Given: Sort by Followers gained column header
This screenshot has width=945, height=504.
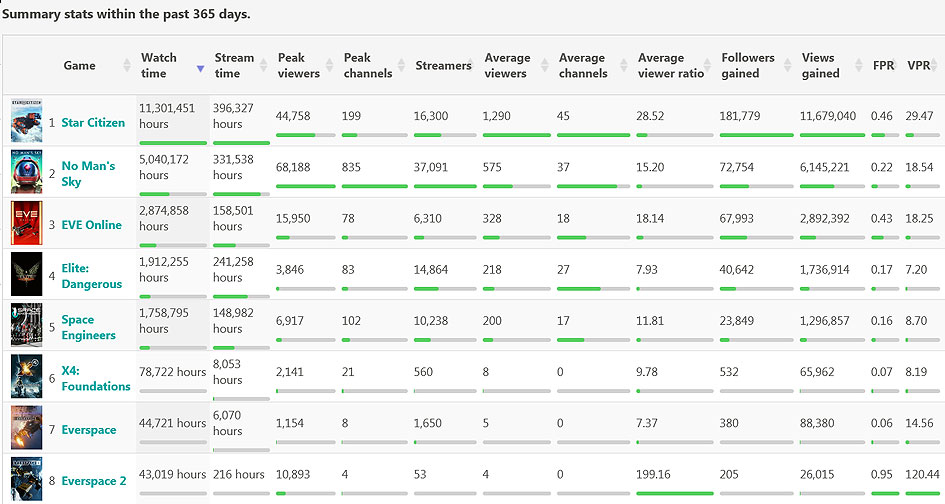Looking at the screenshot, I should coord(747,65).
